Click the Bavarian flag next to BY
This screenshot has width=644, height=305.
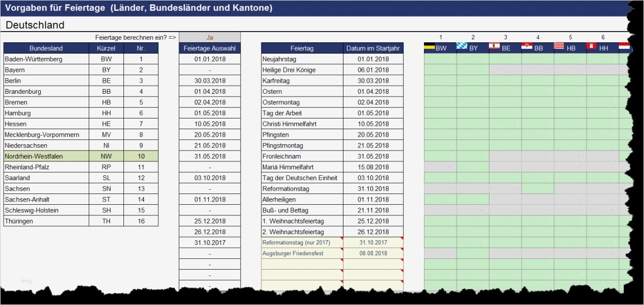click(462, 47)
